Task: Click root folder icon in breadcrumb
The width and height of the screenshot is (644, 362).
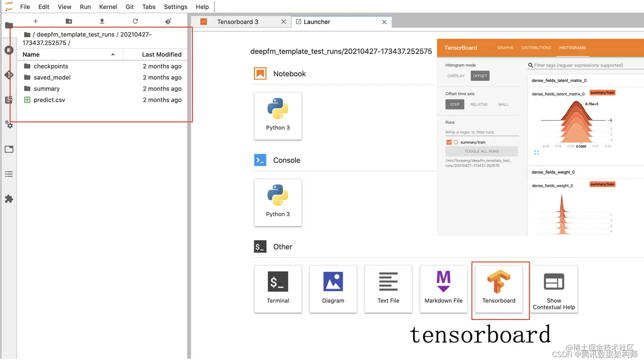Action: pos(27,34)
